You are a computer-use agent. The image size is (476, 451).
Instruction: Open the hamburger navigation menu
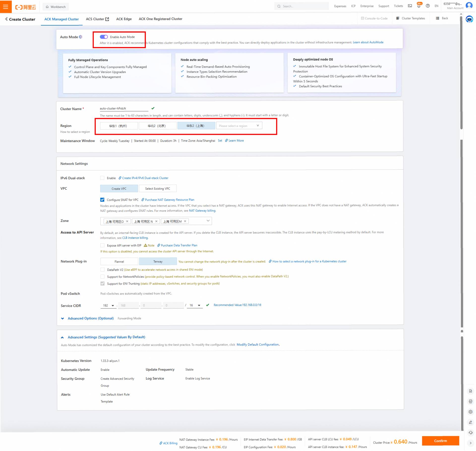pyautogui.click(x=5, y=7)
